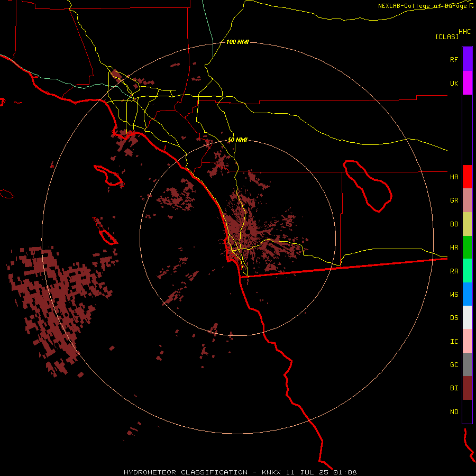Click the bright green RA legend swatch

point(467,271)
